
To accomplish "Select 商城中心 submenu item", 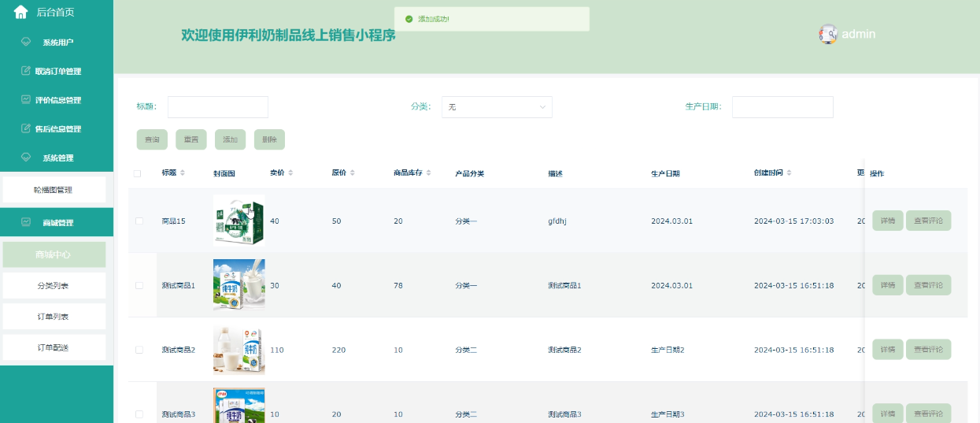I will (x=54, y=254).
